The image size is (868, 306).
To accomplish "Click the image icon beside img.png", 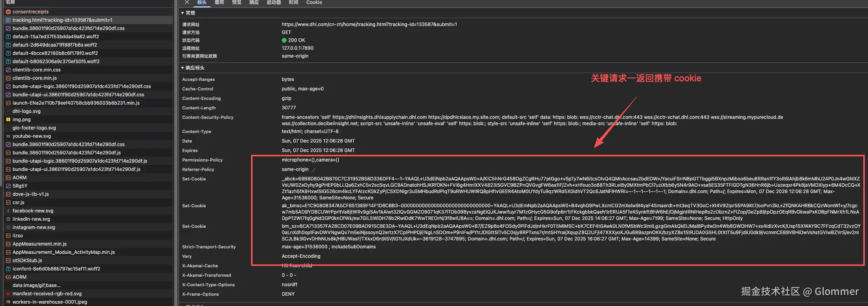I will pyautogui.click(x=8, y=120).
